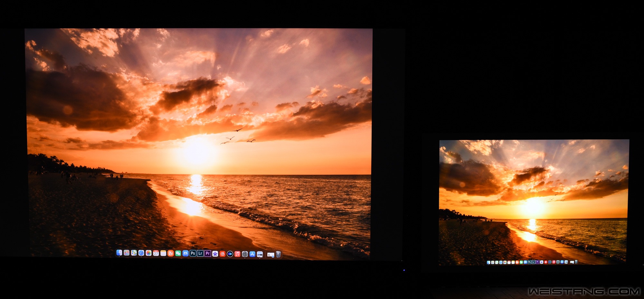This screenshot has height=299, width=644.
Task: Open Safari in the small display's Dock
Action: (x=501, y=262)
